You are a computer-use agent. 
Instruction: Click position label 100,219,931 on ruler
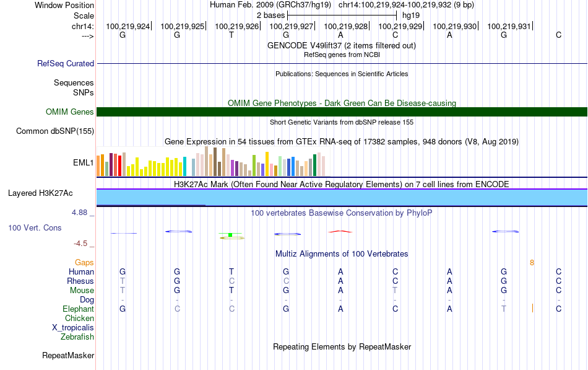tap(509, 26)
